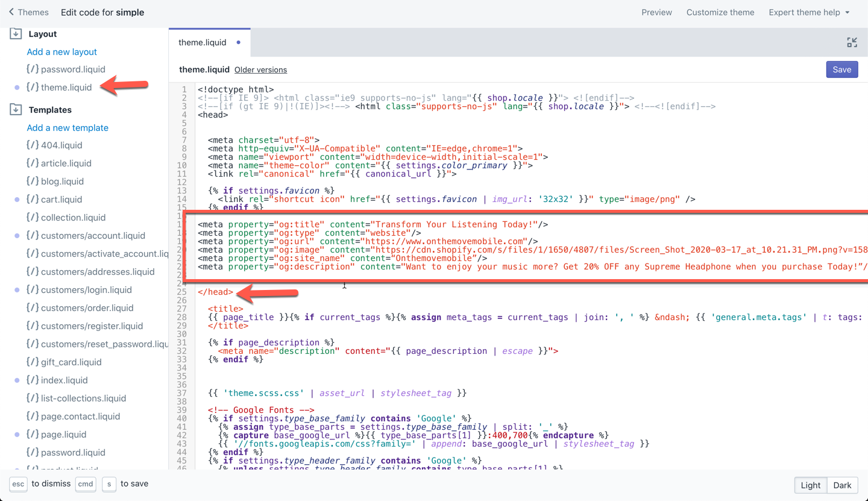
Task: Save the theme.liquid file
Action: [841, 69]
